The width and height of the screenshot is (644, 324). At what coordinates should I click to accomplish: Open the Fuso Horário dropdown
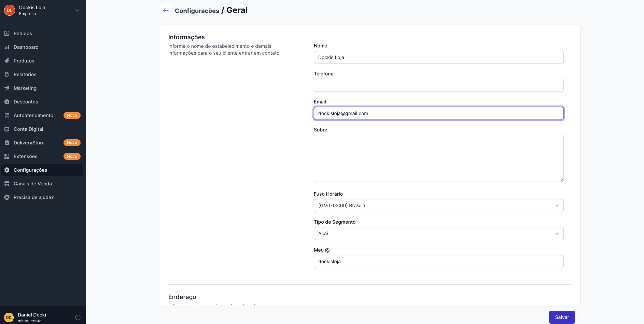point(438,206)
